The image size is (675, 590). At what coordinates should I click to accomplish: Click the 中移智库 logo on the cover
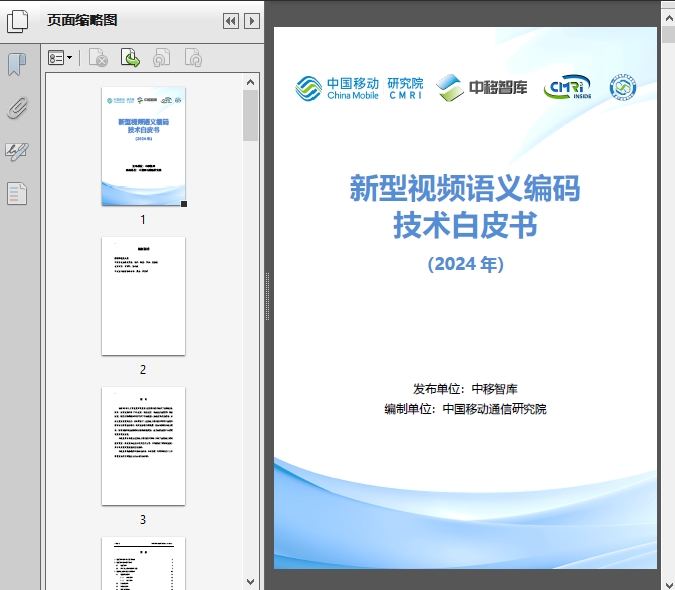[481, 87]
